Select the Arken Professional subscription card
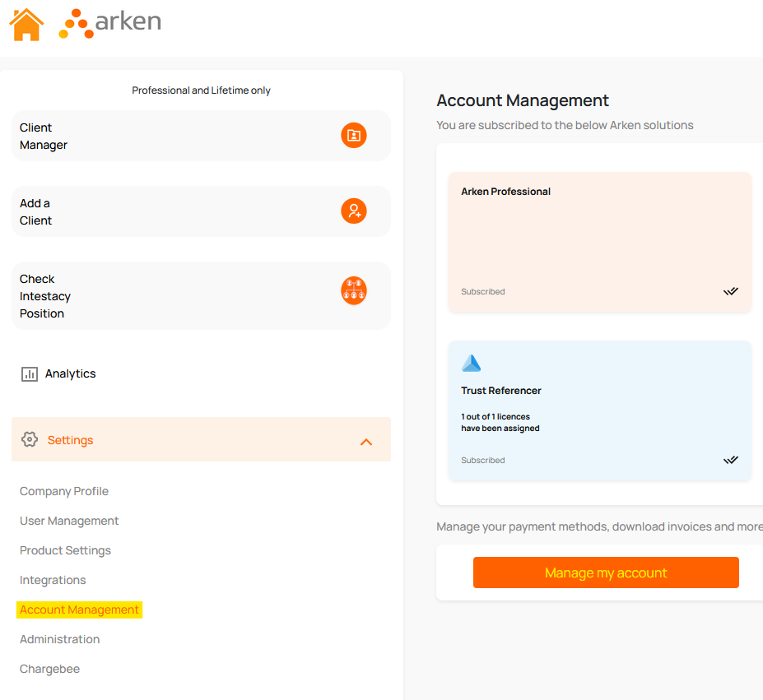Image resolution: width=763 pixels, height=700 pixels. [x=600, y=242]
